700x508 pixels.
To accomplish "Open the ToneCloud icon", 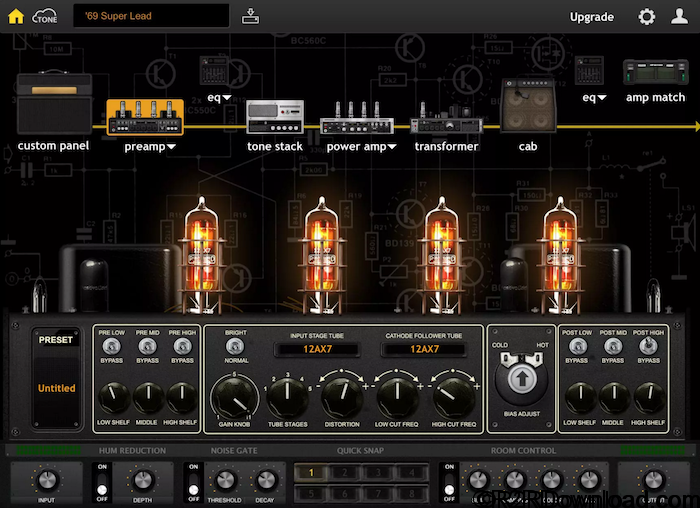I will click(45, 17).
